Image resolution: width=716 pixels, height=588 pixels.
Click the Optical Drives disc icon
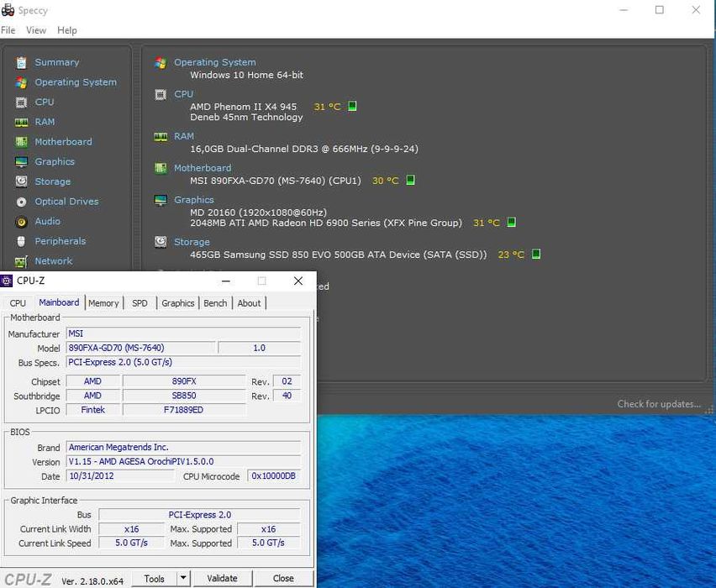point(21,202)
